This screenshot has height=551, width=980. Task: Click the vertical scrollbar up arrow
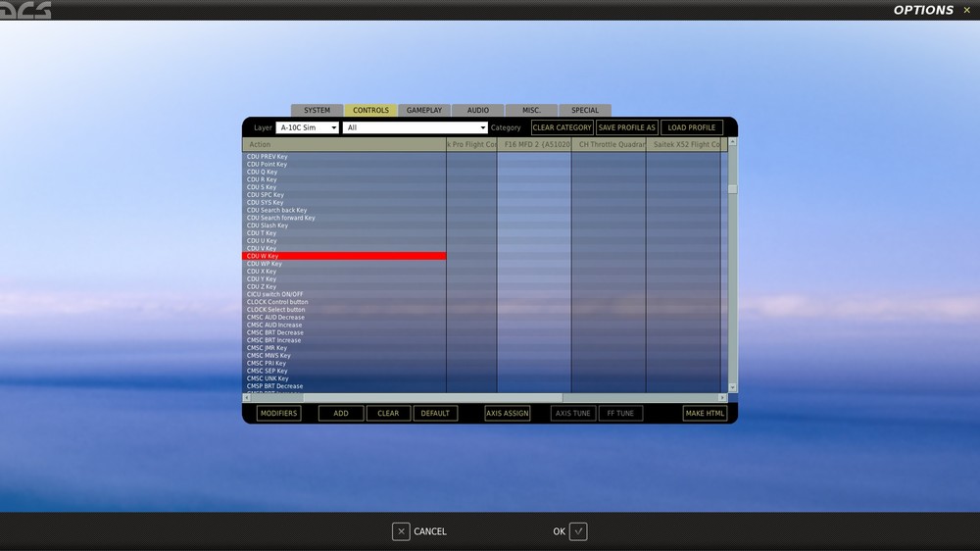[732, 142]
